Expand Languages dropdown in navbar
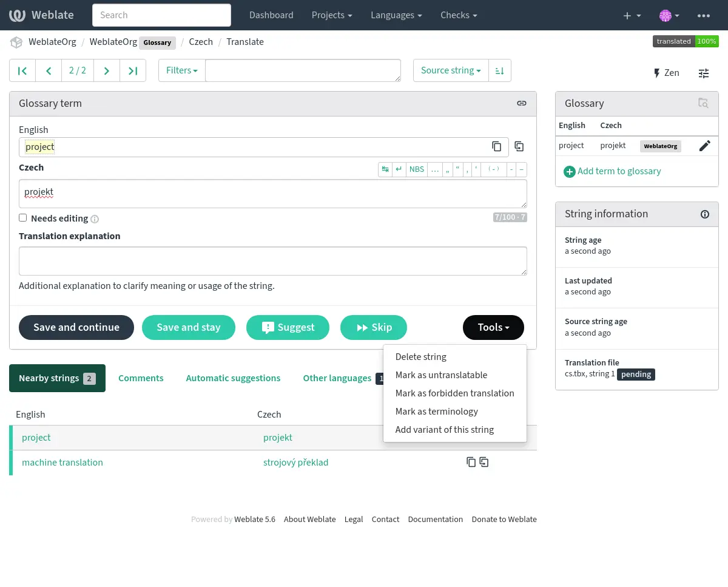 (x=397, y=15)
